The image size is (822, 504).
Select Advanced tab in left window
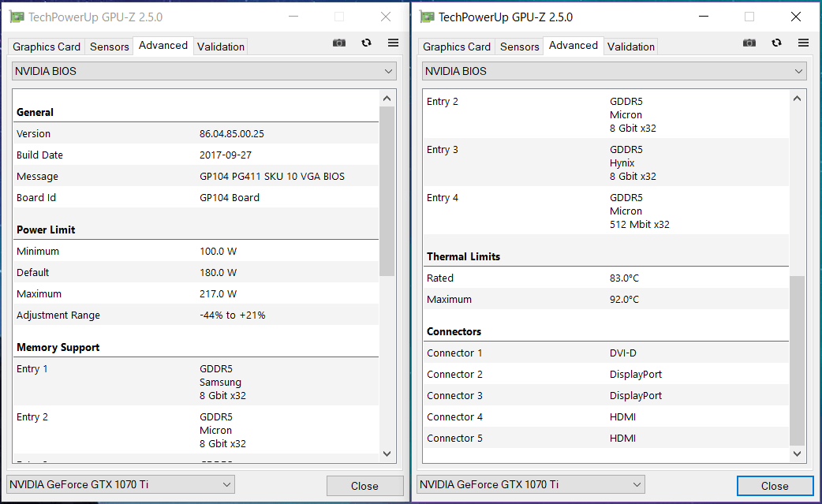coord(163,46)
